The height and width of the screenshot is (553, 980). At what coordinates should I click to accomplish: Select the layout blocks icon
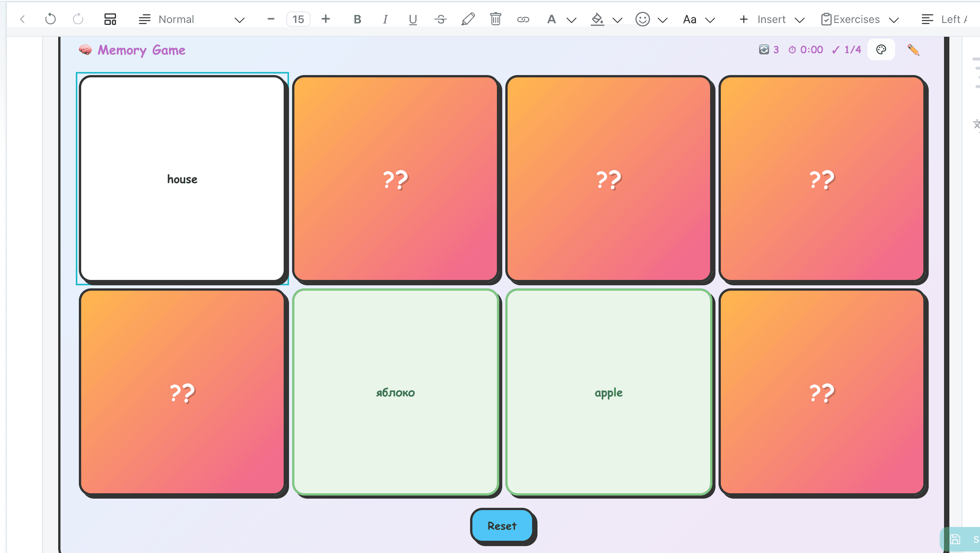point(110,19)
